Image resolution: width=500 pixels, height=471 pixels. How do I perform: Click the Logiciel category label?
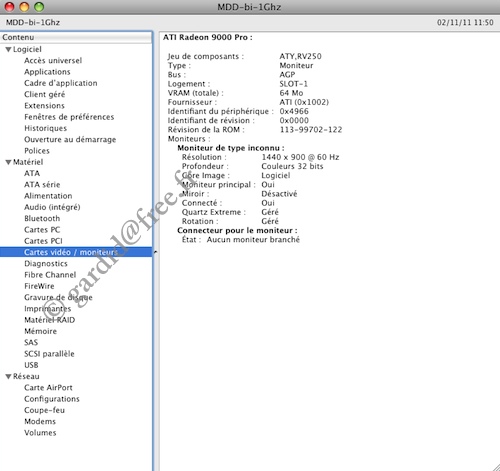27,50
